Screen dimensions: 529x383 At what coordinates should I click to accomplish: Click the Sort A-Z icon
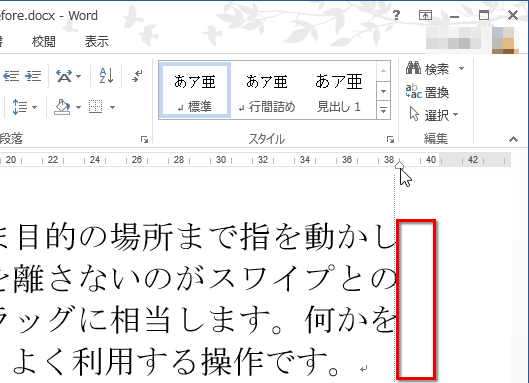click(x=106, y=76)
